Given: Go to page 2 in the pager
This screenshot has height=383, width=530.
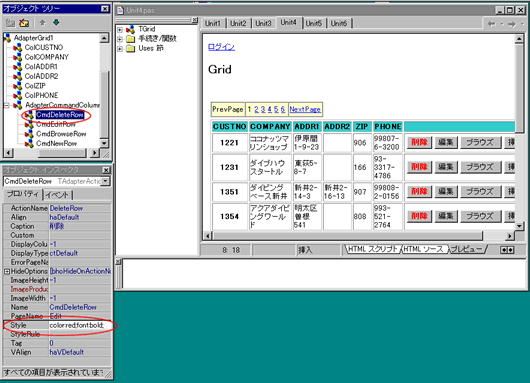Looking at the screenshot, I should (x=256, y=109).
